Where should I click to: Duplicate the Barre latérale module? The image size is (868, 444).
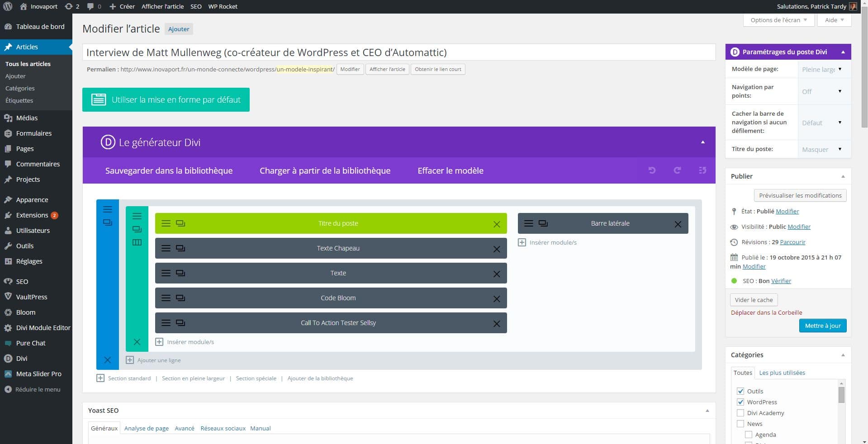[543, 223]
